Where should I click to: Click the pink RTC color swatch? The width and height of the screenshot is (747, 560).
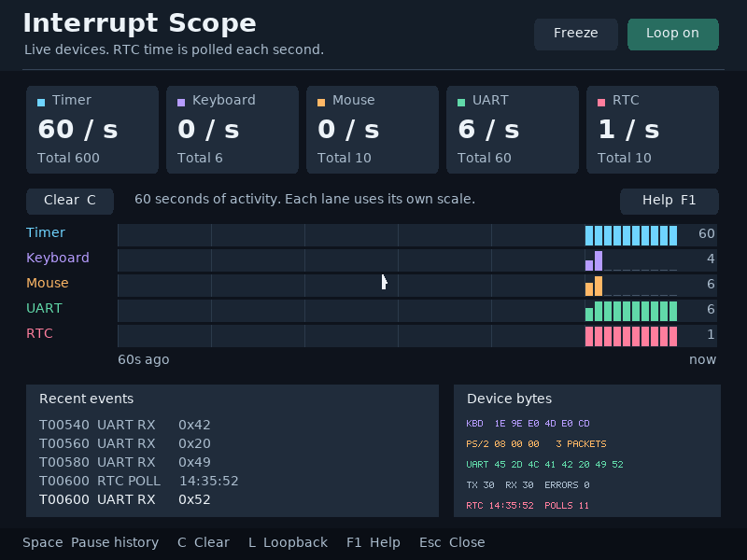601,103
